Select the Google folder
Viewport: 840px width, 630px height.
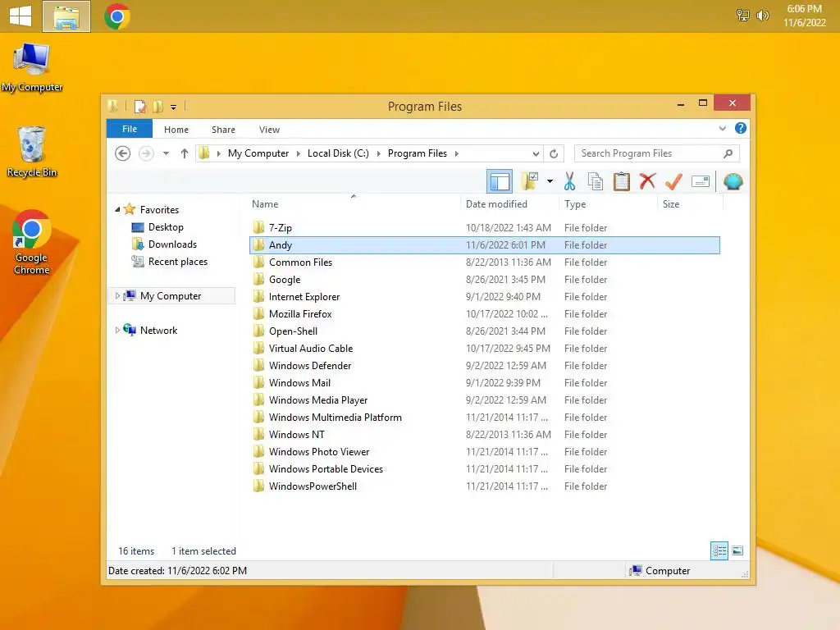click(484, 280)
